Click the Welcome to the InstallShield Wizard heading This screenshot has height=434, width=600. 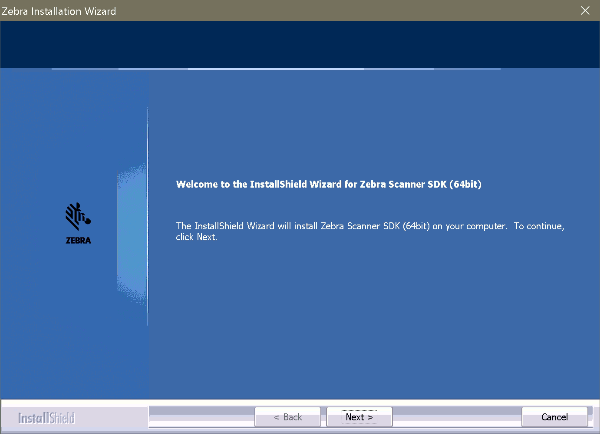[x=328, y=184]
